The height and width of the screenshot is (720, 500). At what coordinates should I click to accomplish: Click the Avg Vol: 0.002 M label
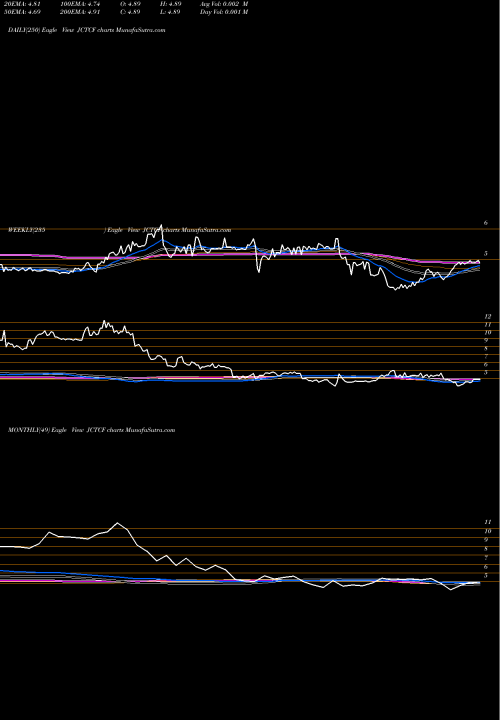point(224,3)
